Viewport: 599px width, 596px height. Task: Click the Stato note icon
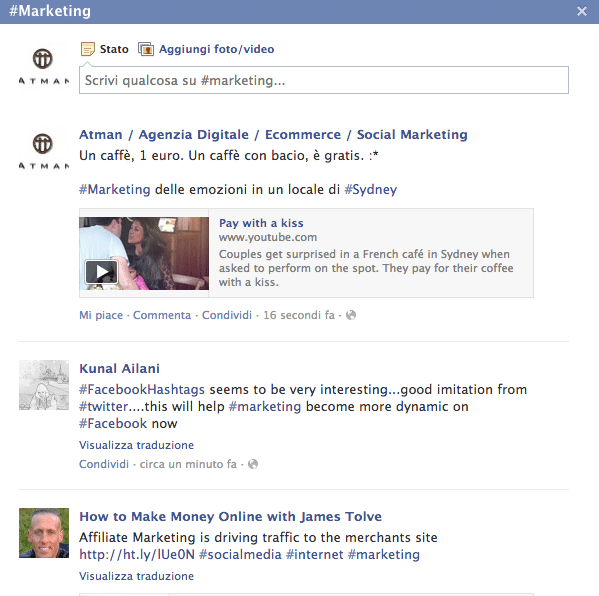[87, 49]
